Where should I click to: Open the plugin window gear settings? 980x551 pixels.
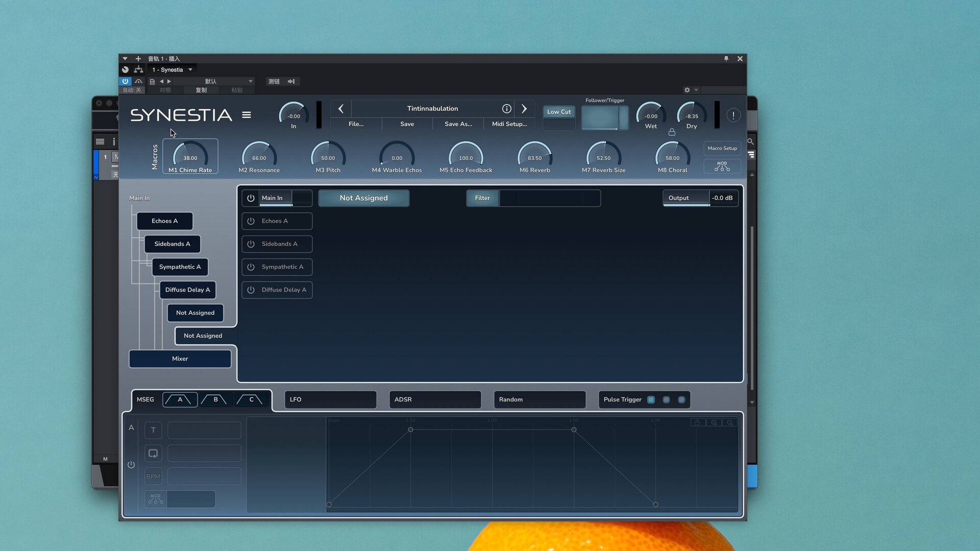coord(687,90)
